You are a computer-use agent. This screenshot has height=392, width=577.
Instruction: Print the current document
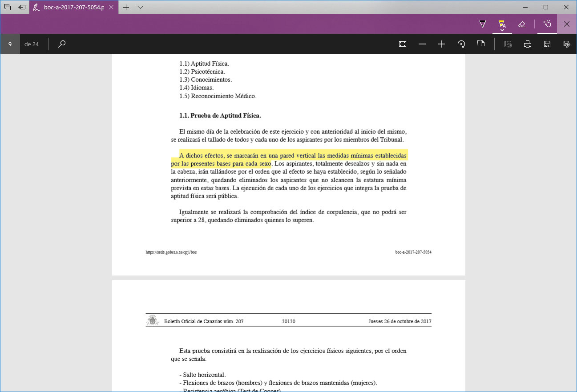(527, 44)
